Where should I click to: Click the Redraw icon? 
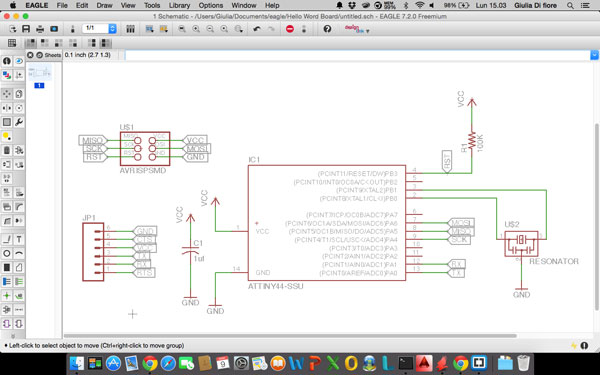(x=224, y=29)
